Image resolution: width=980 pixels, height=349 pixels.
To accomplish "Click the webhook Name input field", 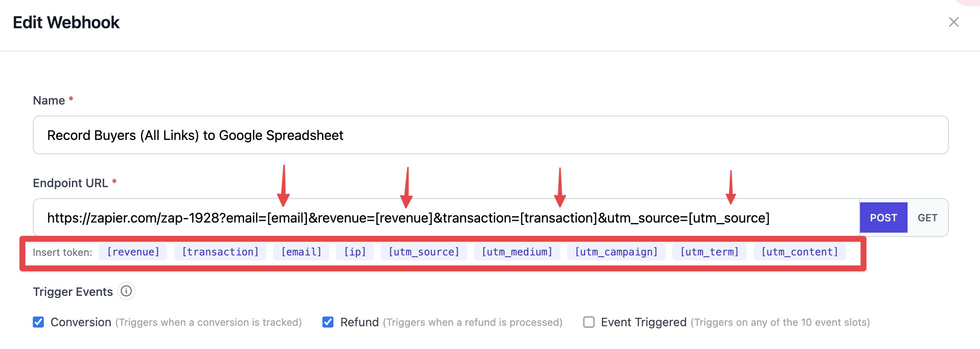I will [490, 135].
